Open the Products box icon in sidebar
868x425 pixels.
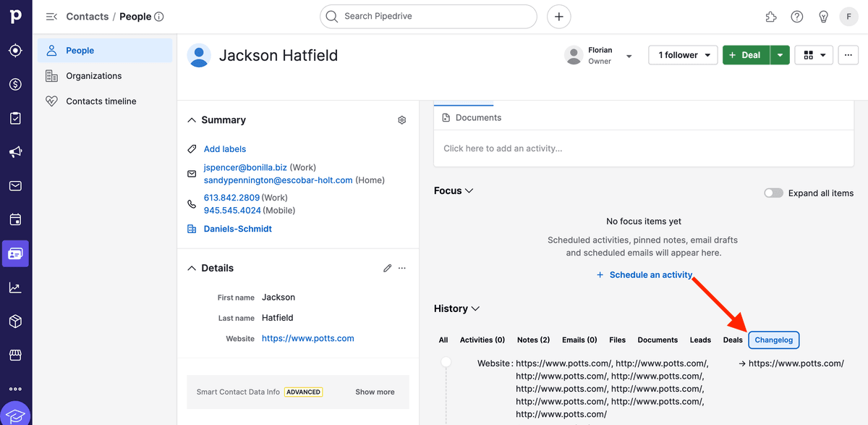coord(15,321)
